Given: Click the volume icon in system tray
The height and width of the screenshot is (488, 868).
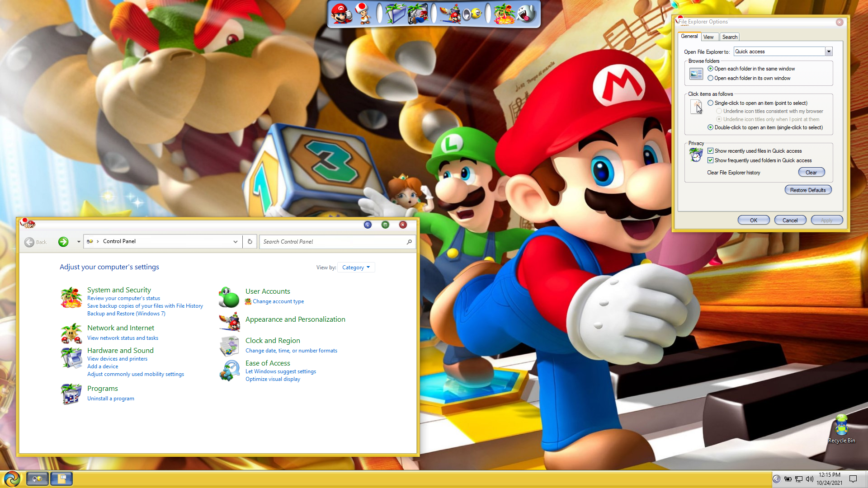Looking at the screenshot, I should tap(809, 479).
